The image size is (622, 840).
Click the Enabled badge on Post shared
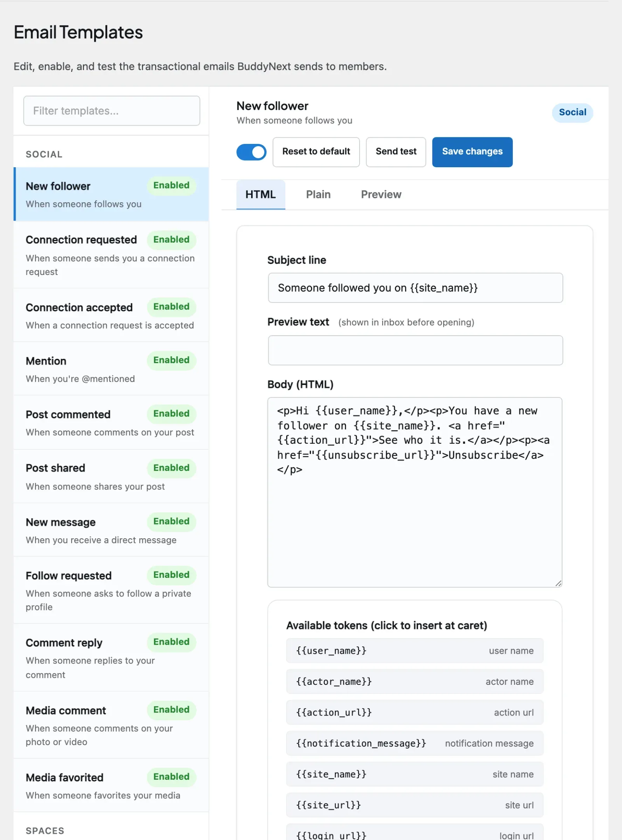click(171, 468)
